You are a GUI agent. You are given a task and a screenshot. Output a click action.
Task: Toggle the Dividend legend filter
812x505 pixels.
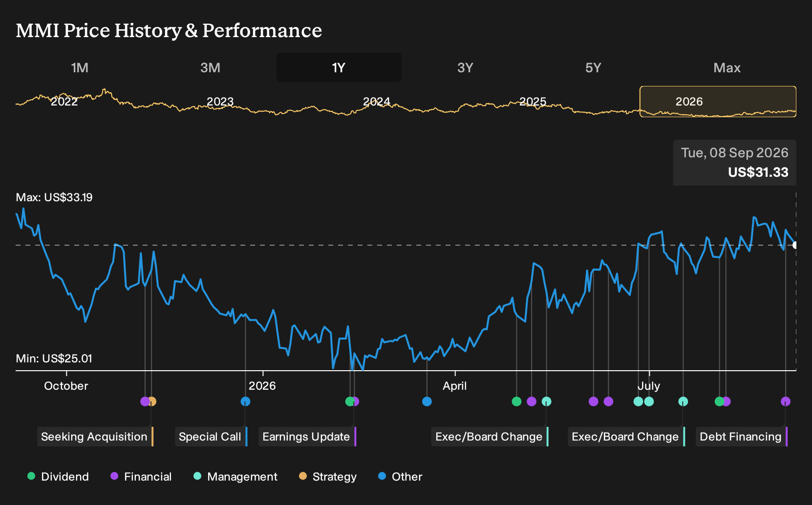click(x=58, y=477)
